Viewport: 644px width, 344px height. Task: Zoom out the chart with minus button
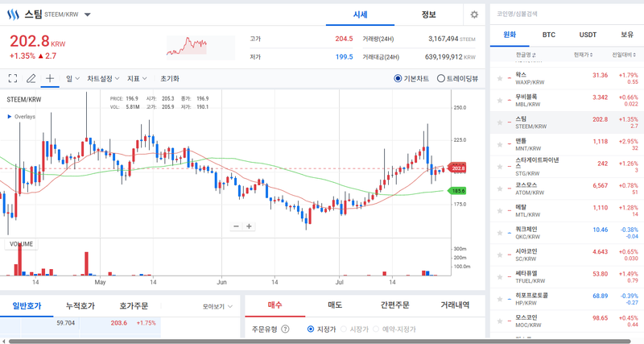point(236,226)
